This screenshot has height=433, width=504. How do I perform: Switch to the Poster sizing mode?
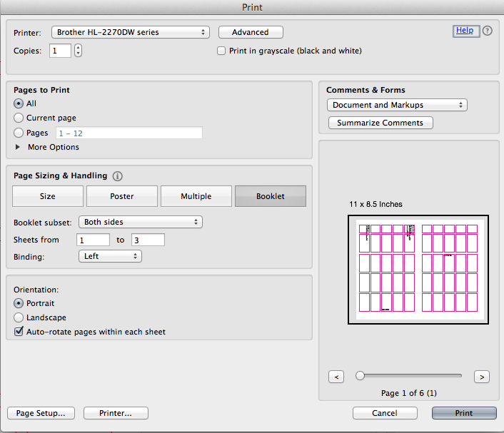tap(122, 196)
